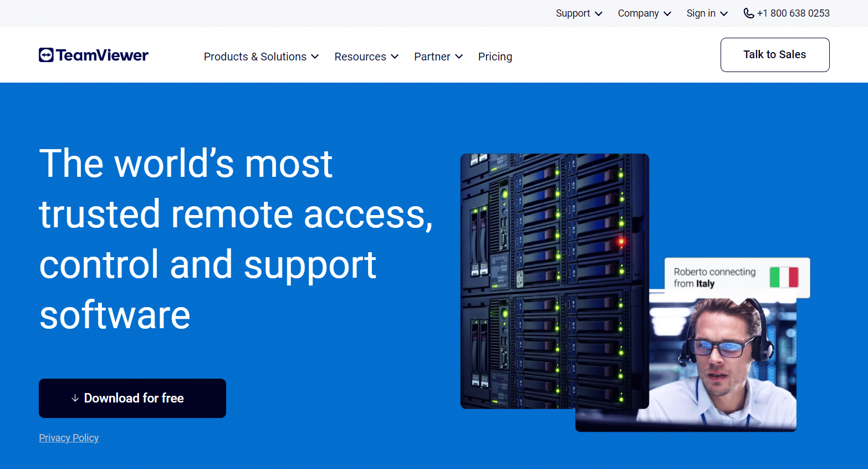Open the Support menu
This screenshot has height=469, width=868.
pos(579,13)
